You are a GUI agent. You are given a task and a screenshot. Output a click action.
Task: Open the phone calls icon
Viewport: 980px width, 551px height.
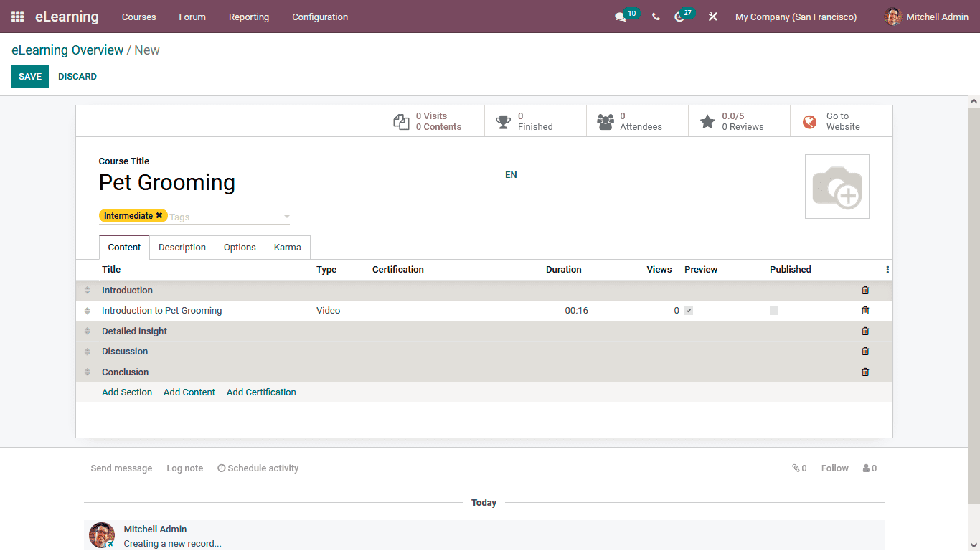tap(655, 17)
